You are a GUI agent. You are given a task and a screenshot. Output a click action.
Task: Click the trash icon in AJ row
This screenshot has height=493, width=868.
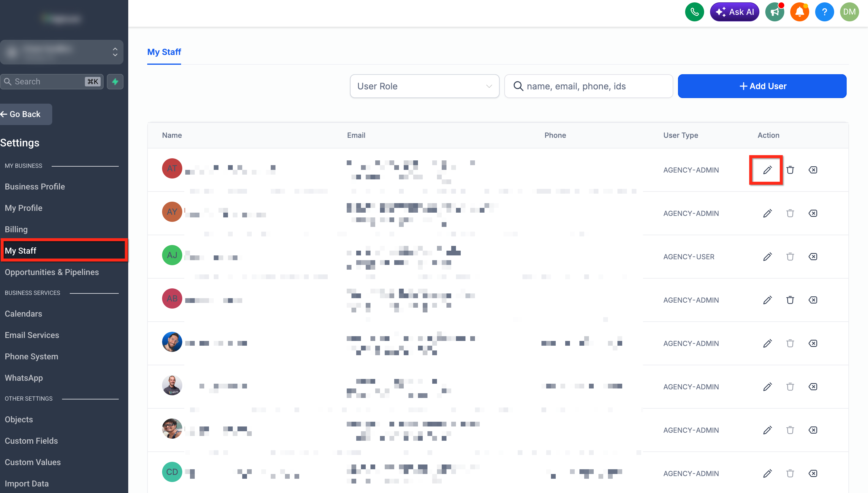tap(790, 257)
